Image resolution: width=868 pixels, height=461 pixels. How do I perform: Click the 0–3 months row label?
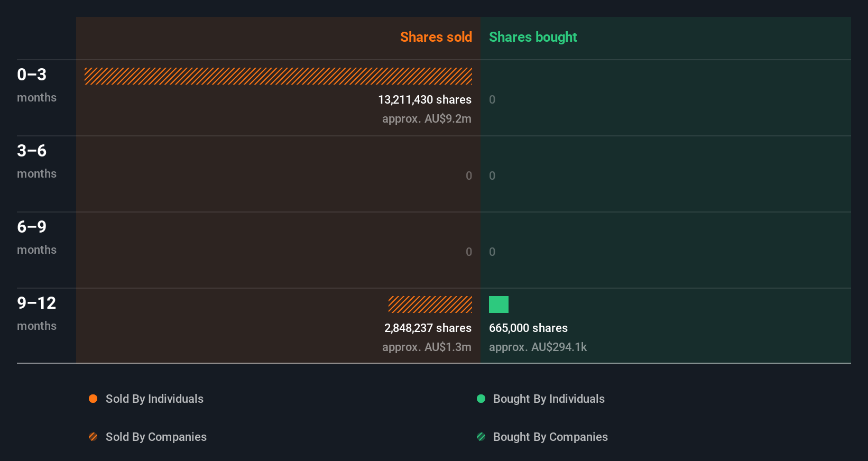(x=36, y=85)
